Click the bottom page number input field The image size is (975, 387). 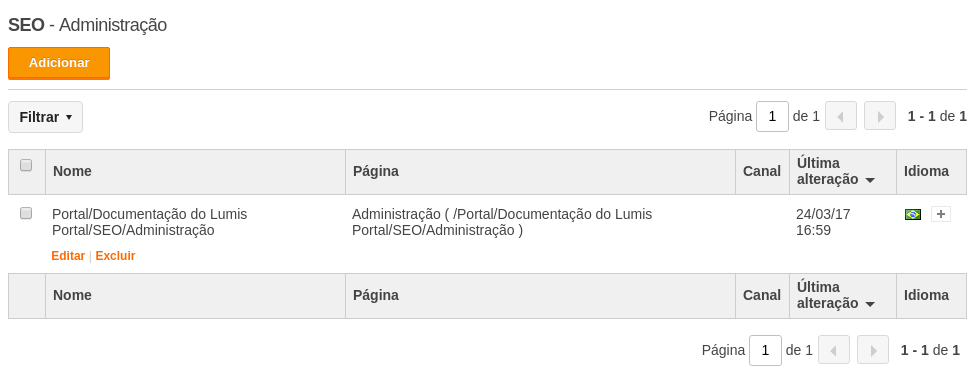765,350
